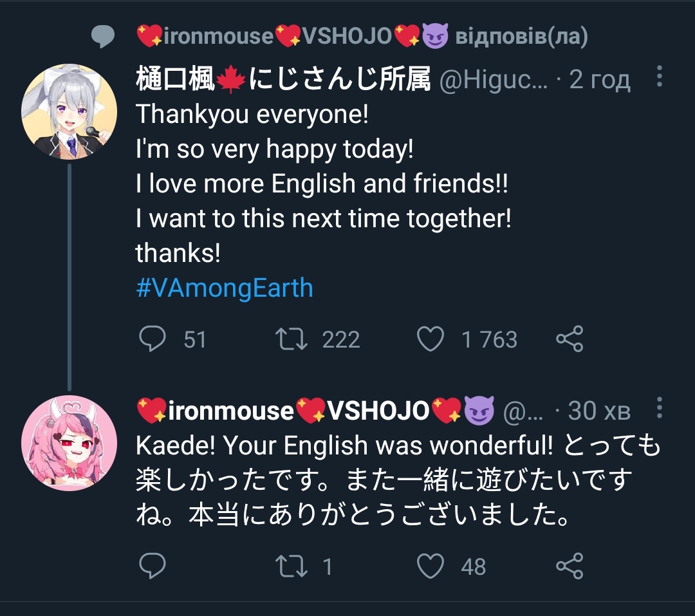The image size is (695, 616).
Task: Share ironmouse's reply tweet
Action: [x=570, y=566]
